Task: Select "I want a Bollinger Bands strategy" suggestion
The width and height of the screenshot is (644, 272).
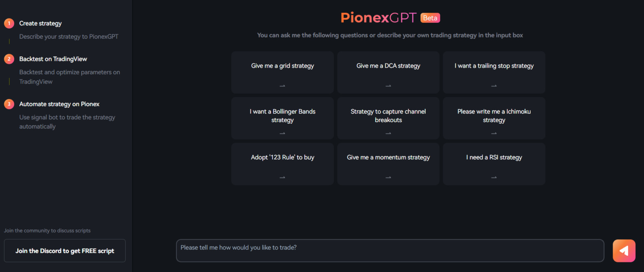Action: [x=282, y=116]
